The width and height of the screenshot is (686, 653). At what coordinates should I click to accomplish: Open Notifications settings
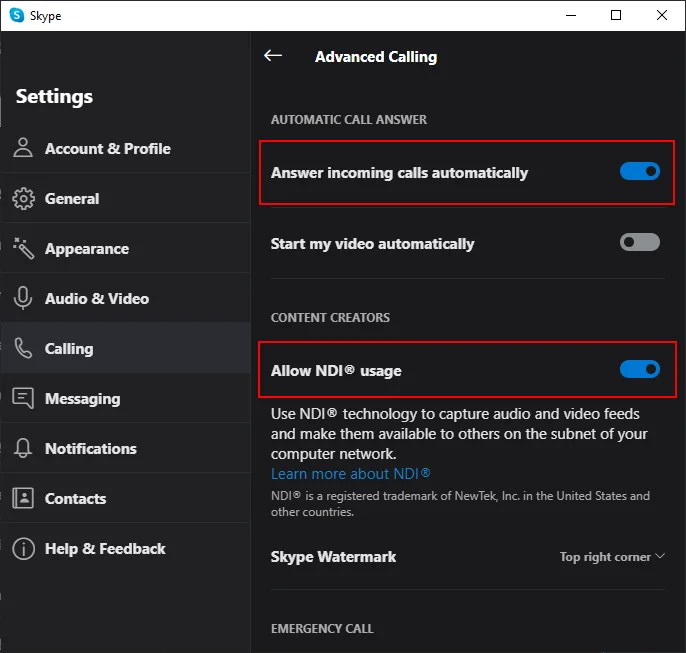tap(126, 448)
